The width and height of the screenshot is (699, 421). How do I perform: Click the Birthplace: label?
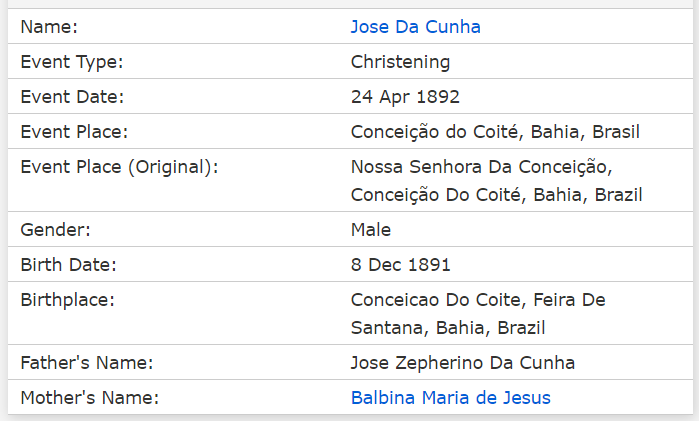tap(67, 300)
